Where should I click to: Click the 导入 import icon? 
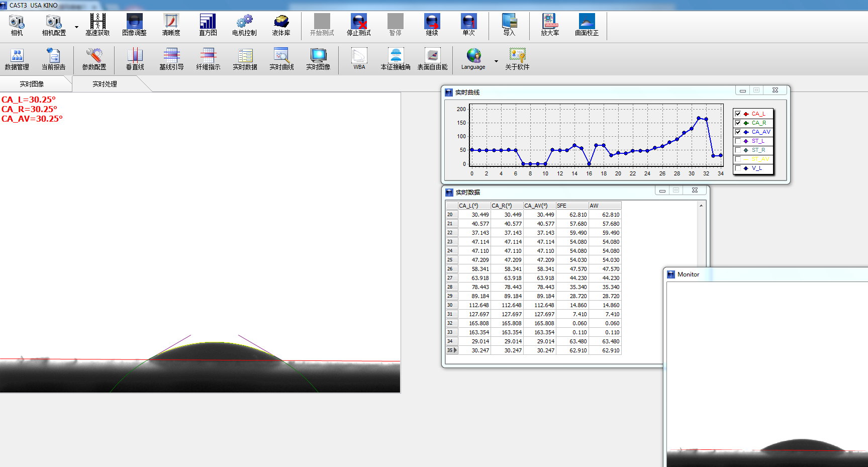[x=509, y=22]
